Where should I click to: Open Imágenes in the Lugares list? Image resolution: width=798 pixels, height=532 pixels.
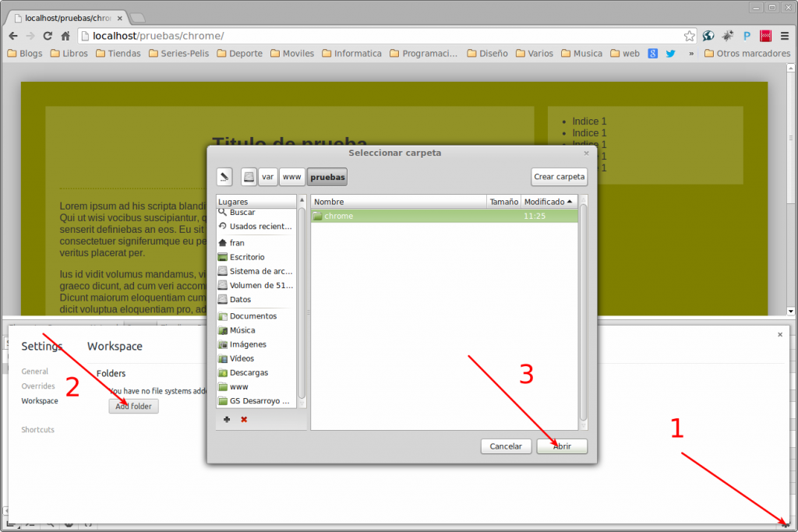tap(256, 345)
